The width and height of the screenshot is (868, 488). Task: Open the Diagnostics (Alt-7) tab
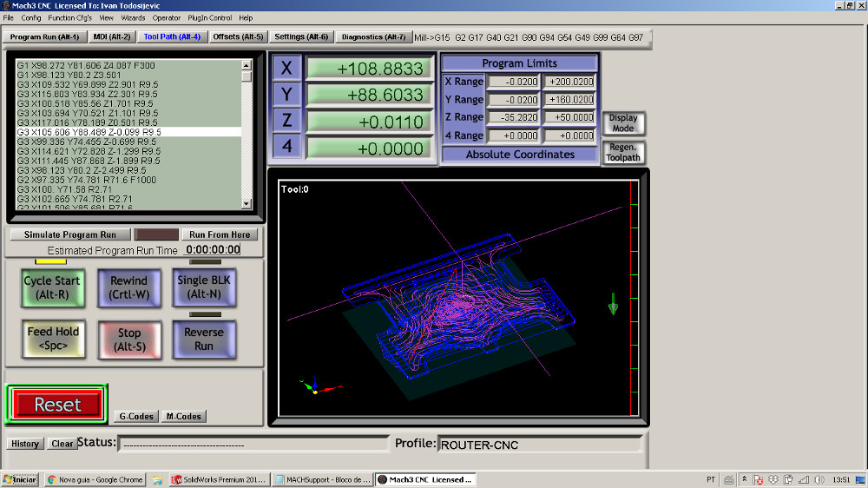click(x=373, y=37)
